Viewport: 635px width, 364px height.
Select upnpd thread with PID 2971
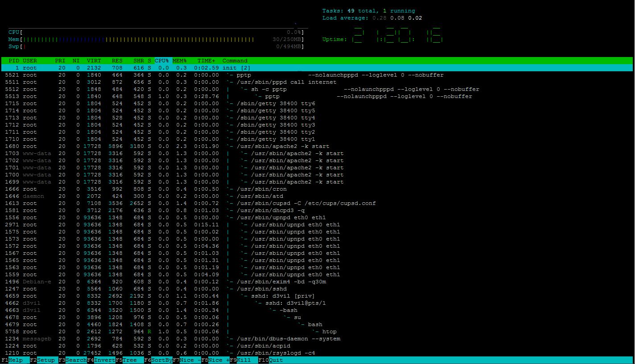point(317,225)
